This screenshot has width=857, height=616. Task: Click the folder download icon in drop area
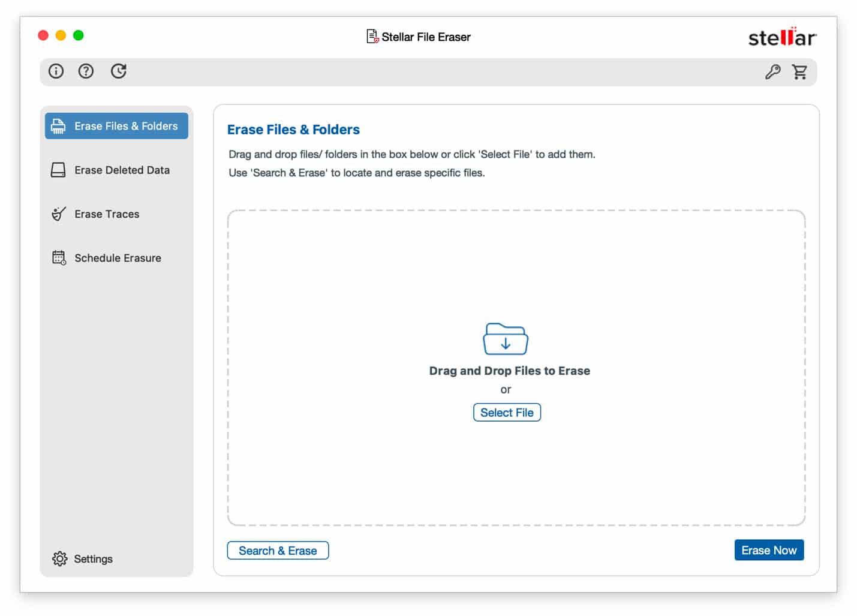[x=506, y=339]
